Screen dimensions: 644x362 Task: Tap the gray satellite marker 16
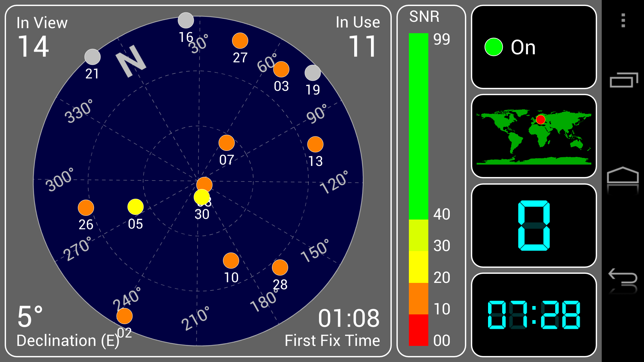(x=186, y=20)
